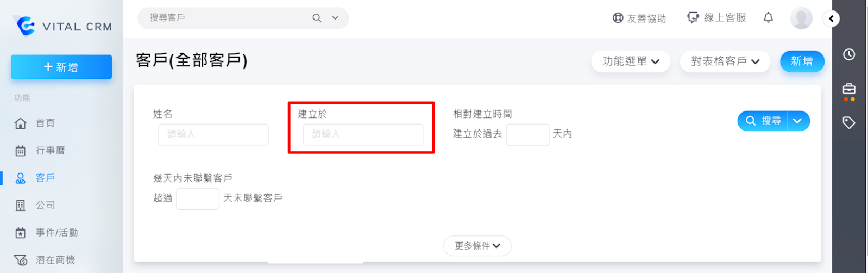Click the 建立於 input field
The width and height of the screenshot is (868, 273).
[363, 134]
